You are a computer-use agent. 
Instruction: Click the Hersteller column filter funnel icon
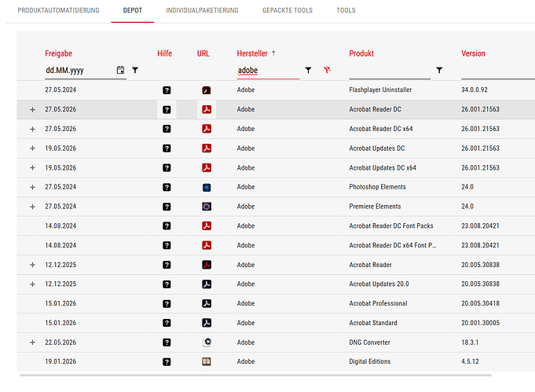click(x=308, y=70)
